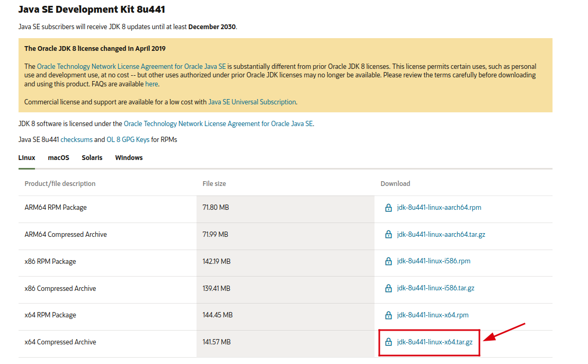The width and height of the screenshot is (588, 364).
Task: Download jdk-8u441-linux-x64.rpm
Action: point(433,315)
